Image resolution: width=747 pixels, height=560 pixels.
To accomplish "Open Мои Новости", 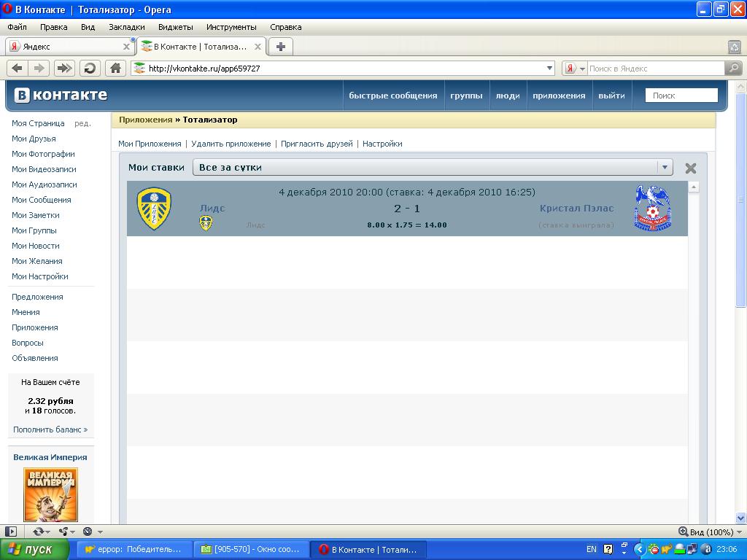I will [36, 246].
